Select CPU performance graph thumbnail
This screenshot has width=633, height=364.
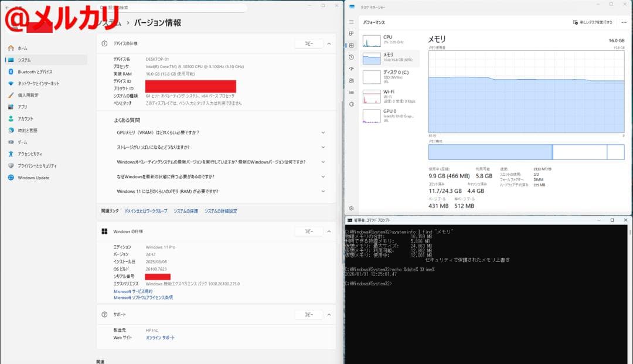(372, 40)
